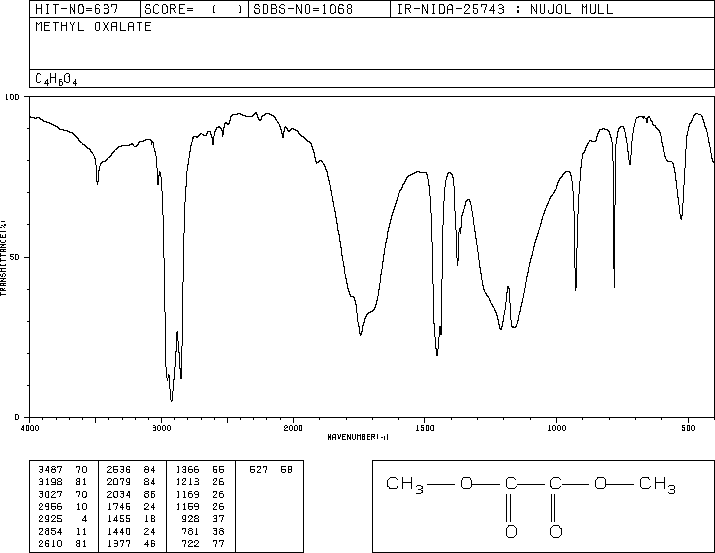Select peak table entry 1440

[x=119, y=531]
